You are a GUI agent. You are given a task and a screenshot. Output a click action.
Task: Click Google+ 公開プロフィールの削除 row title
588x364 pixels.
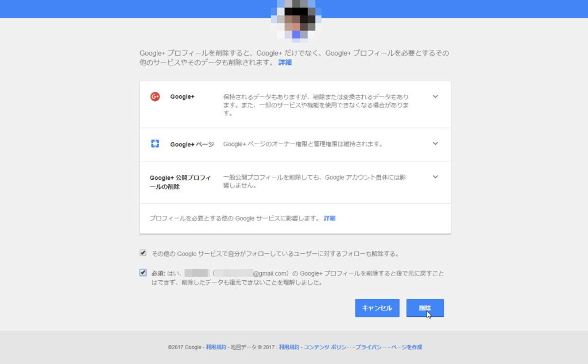tap(180, 182)
